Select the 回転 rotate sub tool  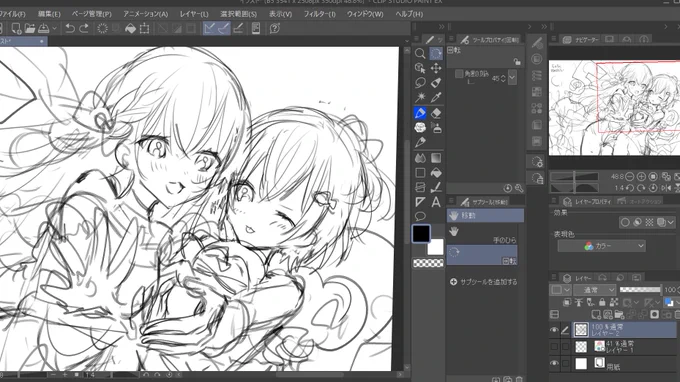point(482,255)
